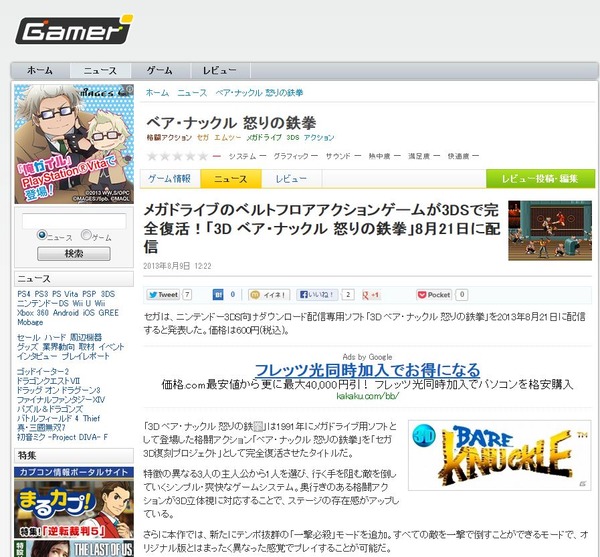The height and width of the screenshot is (557, 600).
Task: Open PSP news in the sidebar
Action: point(89,294)
